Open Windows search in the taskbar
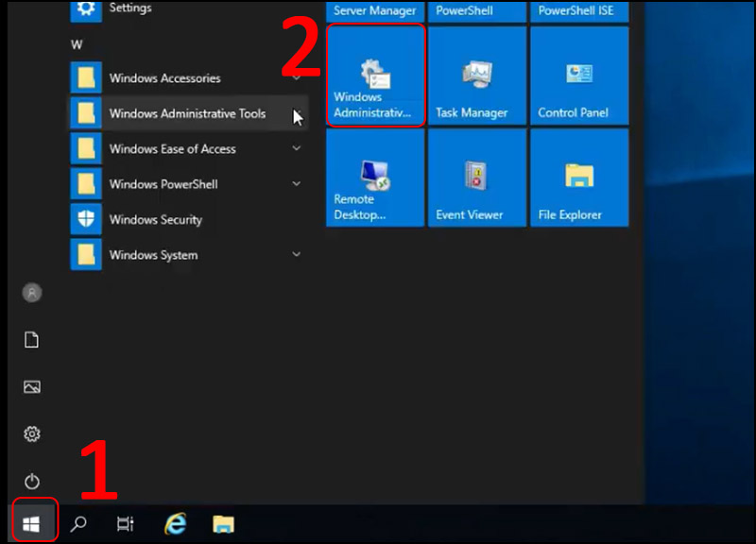Image resolution: width=756 pixels, height=544 pixels. 78,521
